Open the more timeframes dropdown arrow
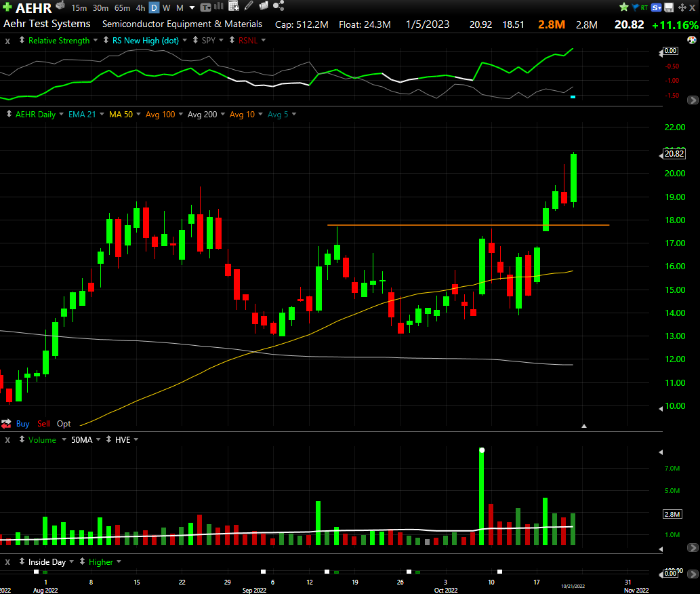The height and width of the screenshot is (594, 700). point(192,8)
